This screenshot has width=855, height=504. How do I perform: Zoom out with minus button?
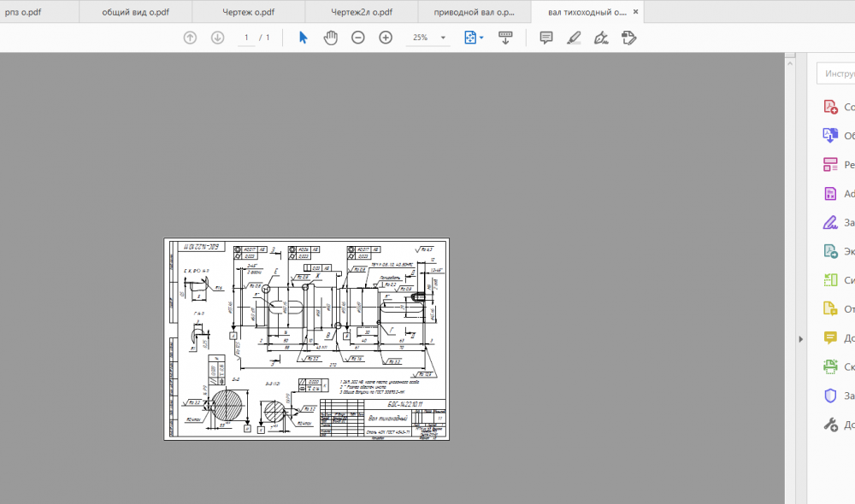click(x=358, y=38)
